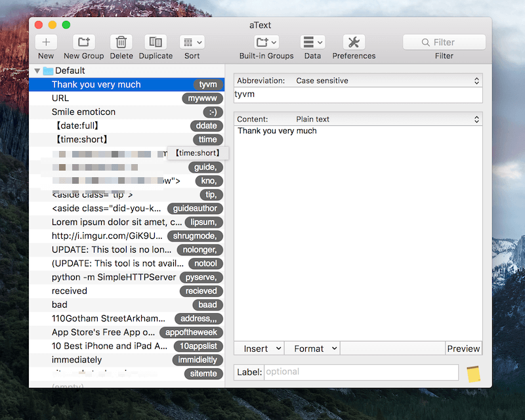Open the Sort toolbar menu

192,43
